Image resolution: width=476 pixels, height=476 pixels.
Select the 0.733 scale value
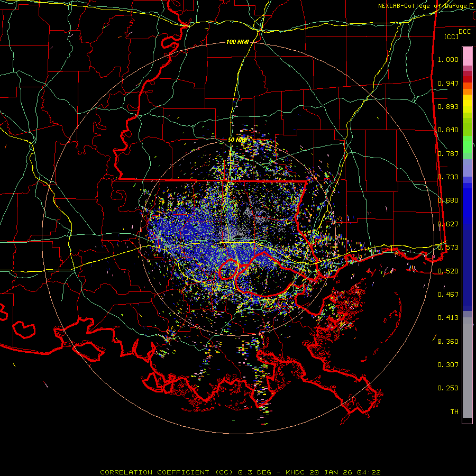pos(448,177)
